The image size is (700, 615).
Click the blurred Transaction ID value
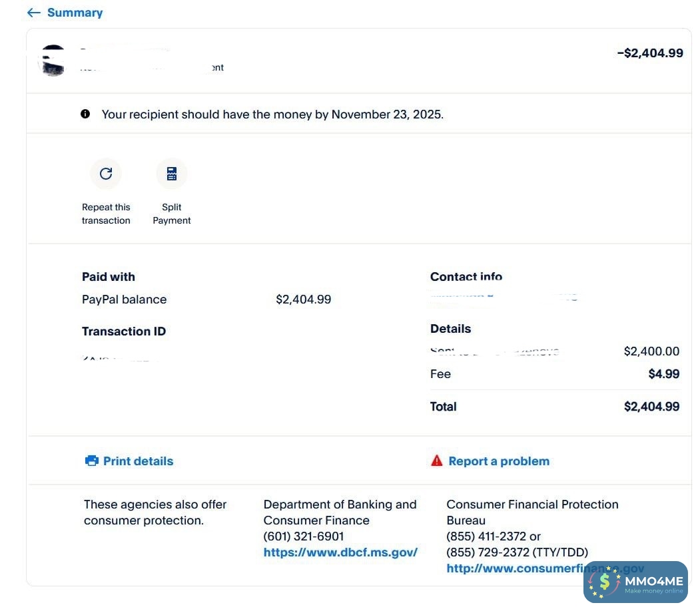[x=120, y=359]
